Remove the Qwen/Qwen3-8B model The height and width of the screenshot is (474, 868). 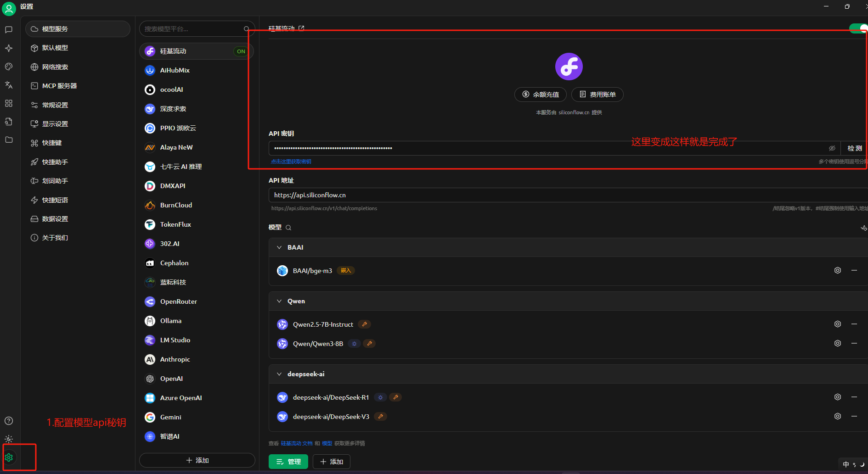pos(854,343)
